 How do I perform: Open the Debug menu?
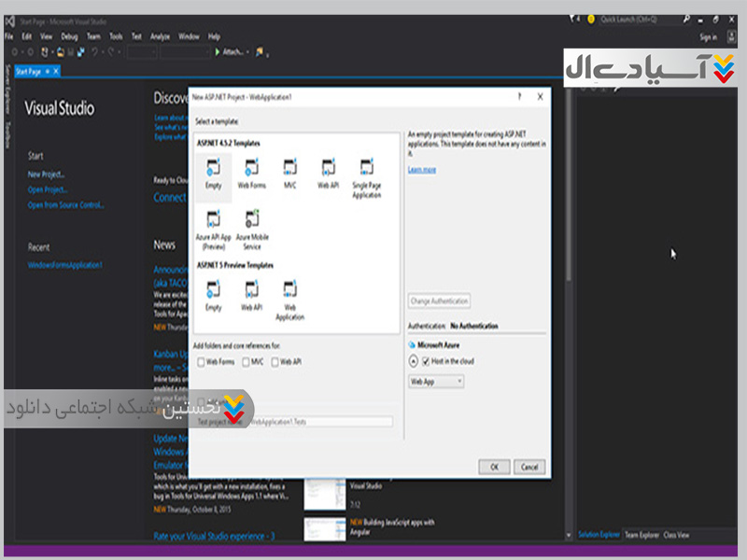pyautogui.click(x=70, y=36)
